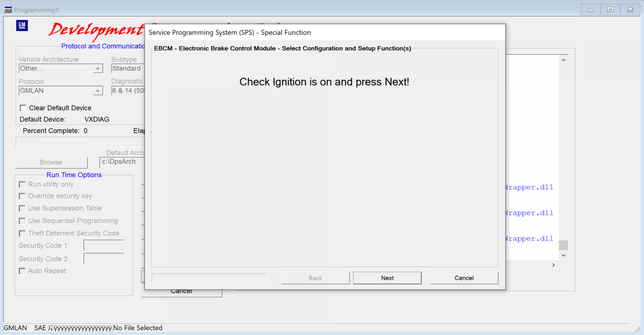Toggle Clear Default Device checkbox

click(23, 108)
